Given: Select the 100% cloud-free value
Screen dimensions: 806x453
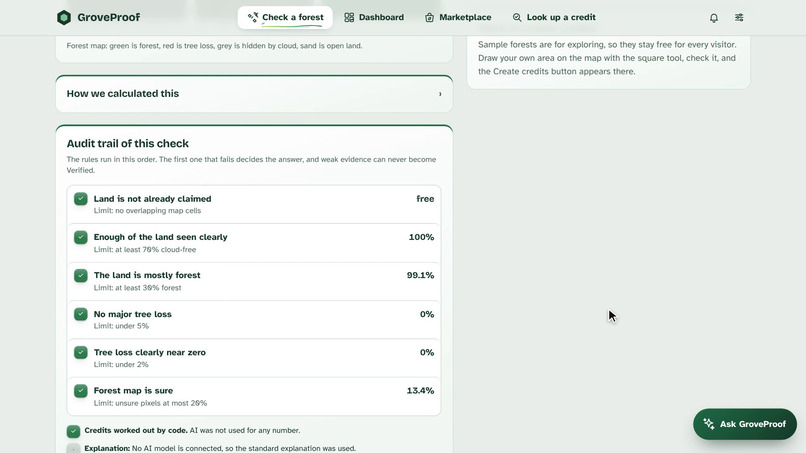Looking at the screenshot, I should pyautogui.click(x=421, y=237).
